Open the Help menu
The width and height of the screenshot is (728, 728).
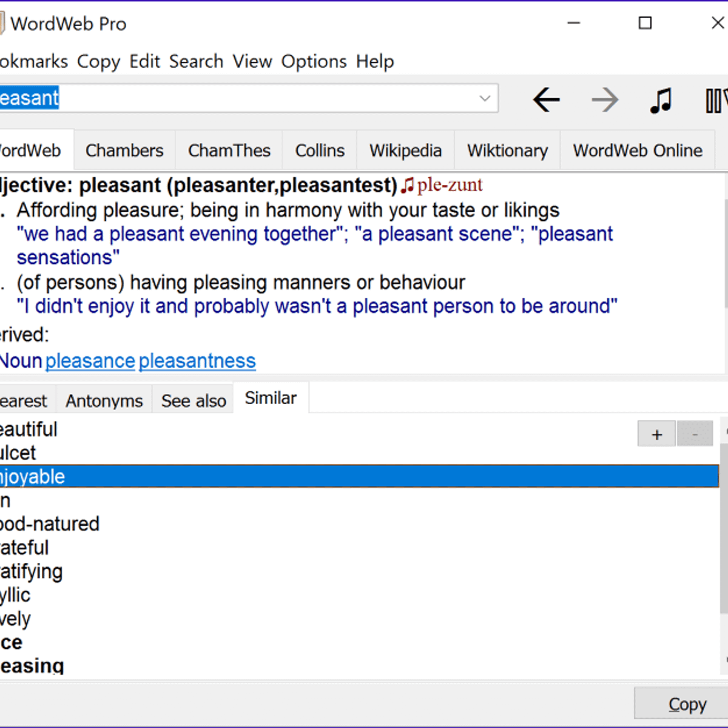coord(375,62)
